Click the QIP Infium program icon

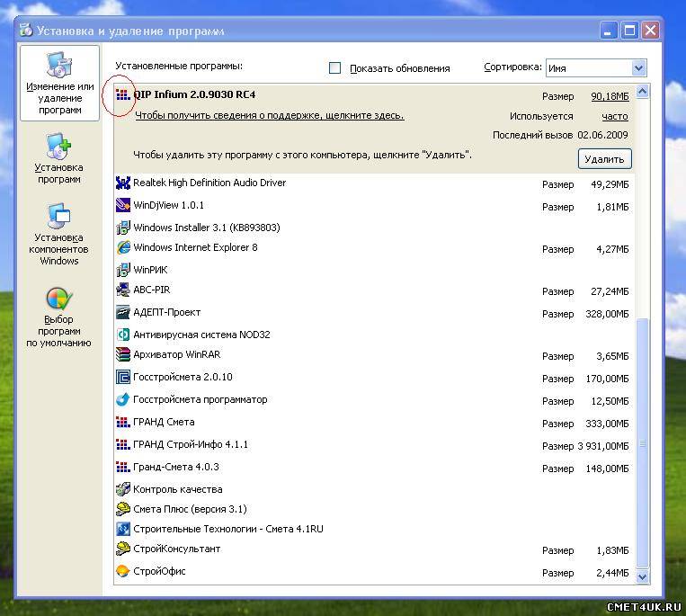tap(123, 95)
